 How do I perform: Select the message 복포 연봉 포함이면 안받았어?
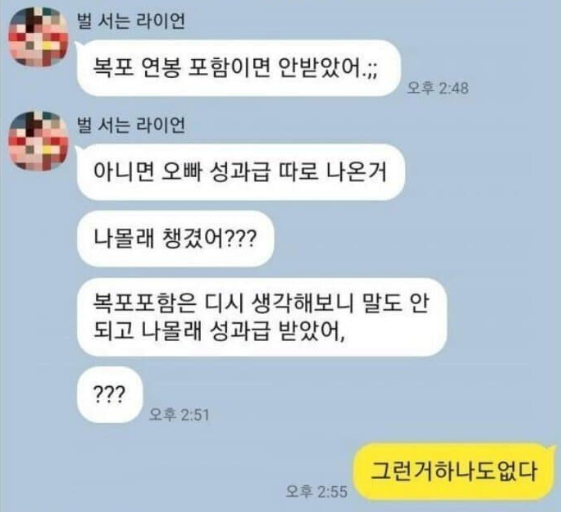coord(238,68)
